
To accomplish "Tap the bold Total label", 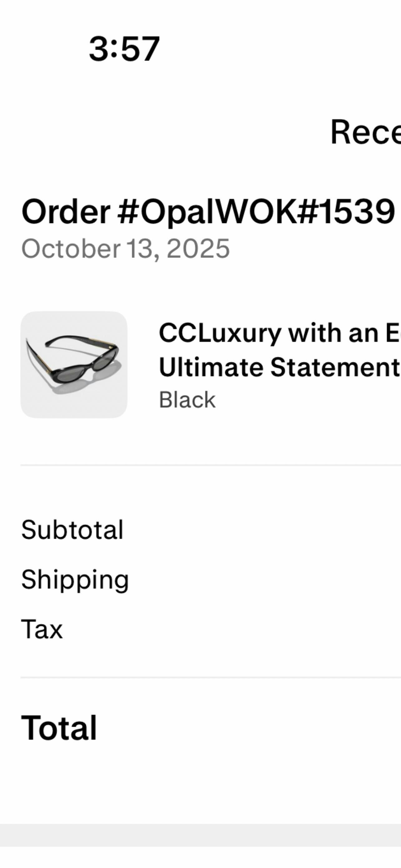I will point(59,728).
